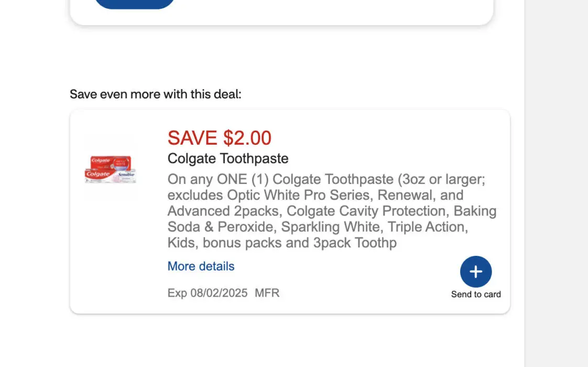Click the Colgate toothpaste product thumbnail
588x367 pixels.
(x=111, y=167)
